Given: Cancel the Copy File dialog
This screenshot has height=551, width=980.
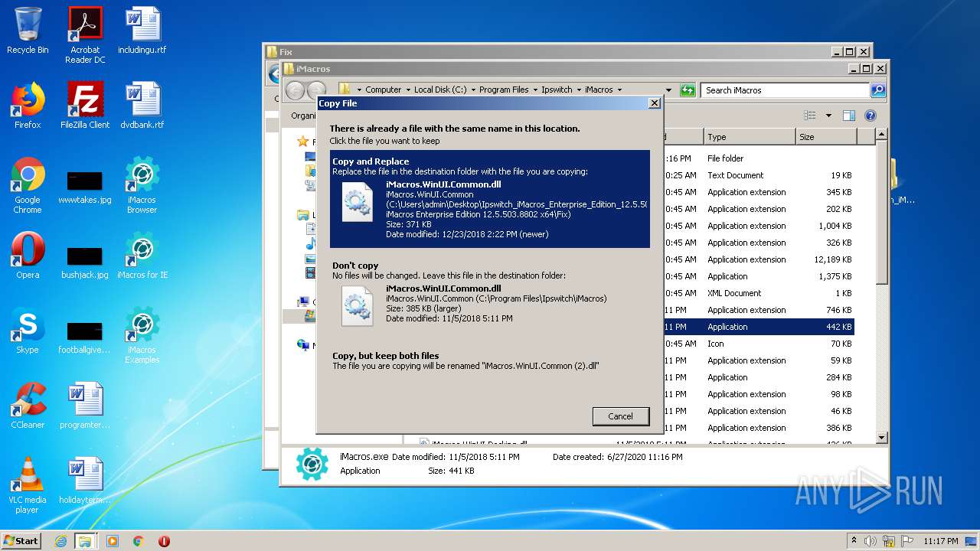Looking at the screenshot, I should tap(621, 416).
